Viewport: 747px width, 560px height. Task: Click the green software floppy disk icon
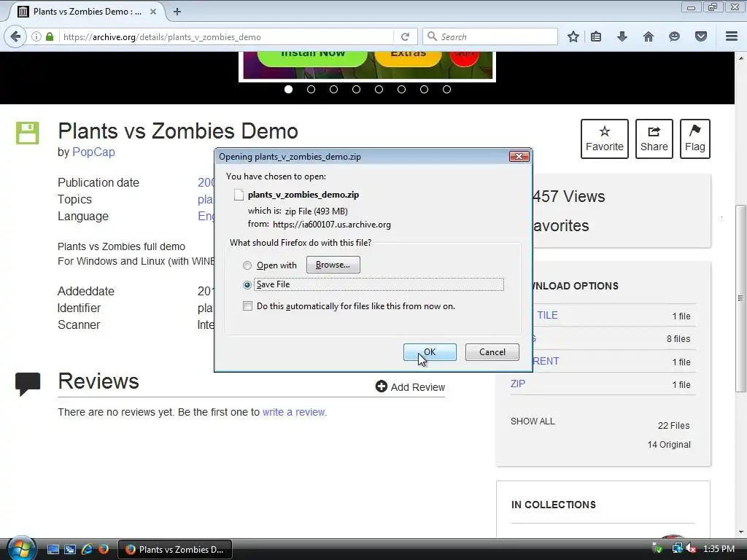[27, 133]
